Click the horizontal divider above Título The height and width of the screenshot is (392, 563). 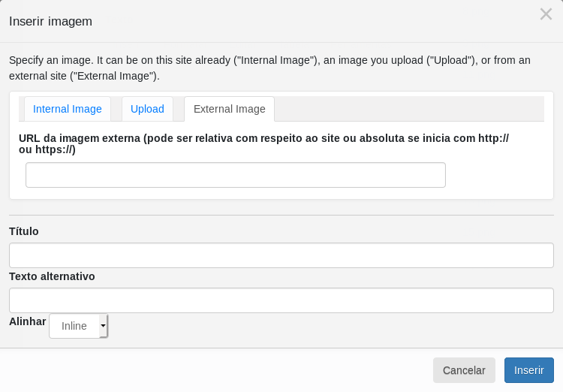[x=281, y=216]
